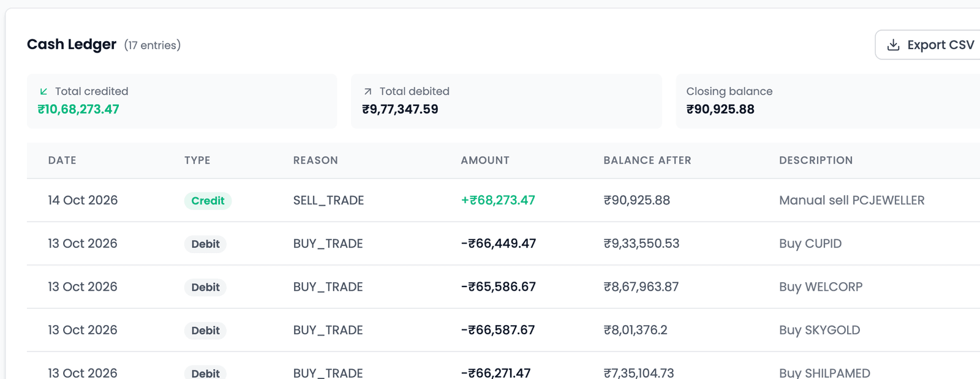This screenshot has width=980, height=379.
Task: Click the Total debited label
Action: 415,91
